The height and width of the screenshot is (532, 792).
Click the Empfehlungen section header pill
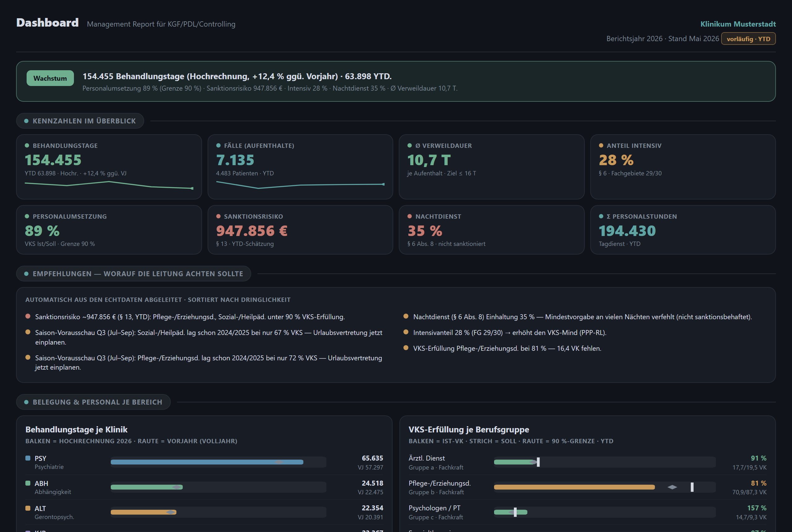[x=134, y=274]
